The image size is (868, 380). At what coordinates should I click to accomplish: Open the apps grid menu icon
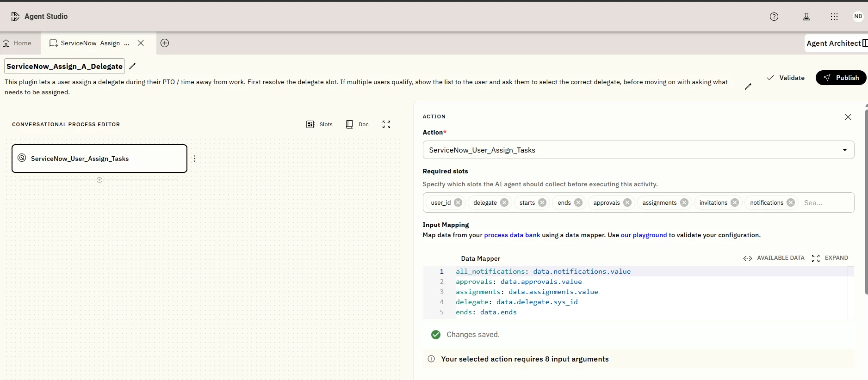[834, 17]
